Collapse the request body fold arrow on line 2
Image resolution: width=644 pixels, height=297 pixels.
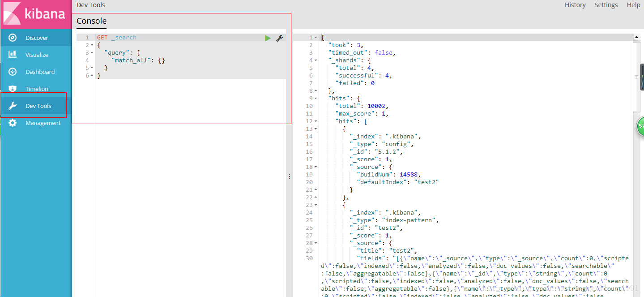click(92, 45)
